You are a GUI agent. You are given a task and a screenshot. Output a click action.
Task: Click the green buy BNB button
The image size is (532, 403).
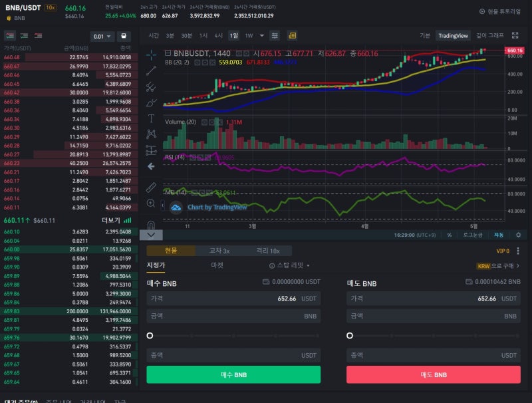[233, 375]
